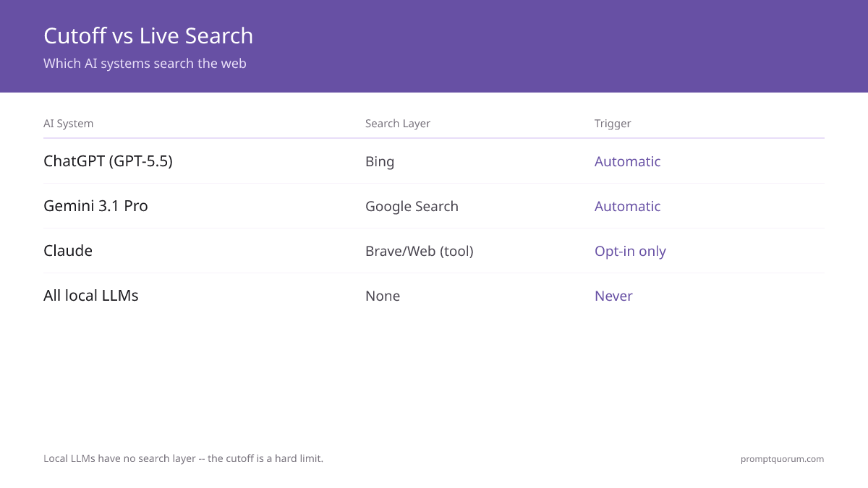Click the 'Cutoff vs Live Search' title
The width and height of the screenshot is (868, 488).
click(148, 35)
